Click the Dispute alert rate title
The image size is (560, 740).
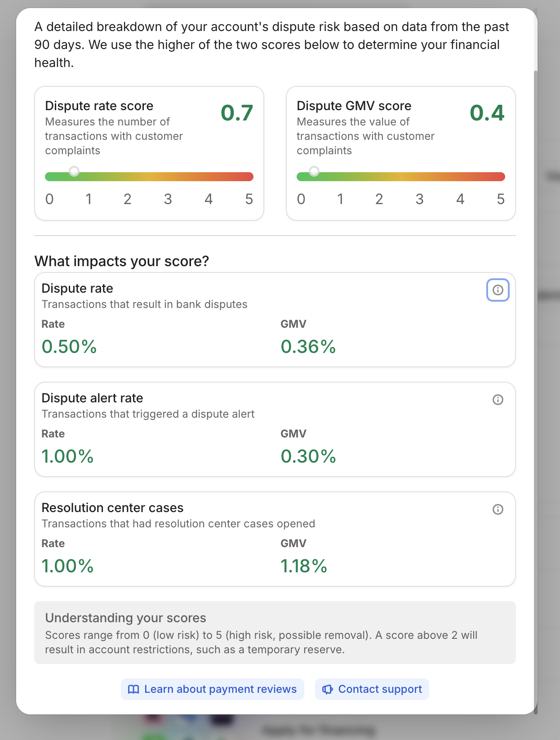(x=92, y=398)
